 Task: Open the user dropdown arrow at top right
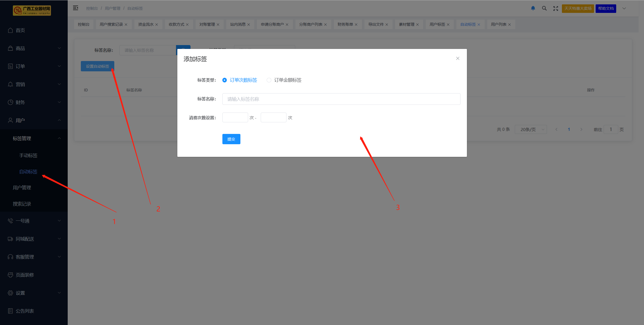click(624, 8)
